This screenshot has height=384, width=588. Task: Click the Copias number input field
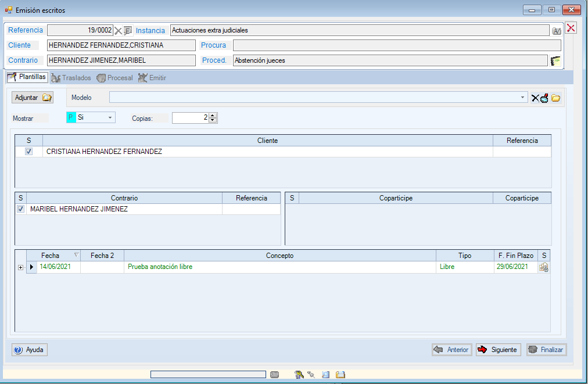189,118
